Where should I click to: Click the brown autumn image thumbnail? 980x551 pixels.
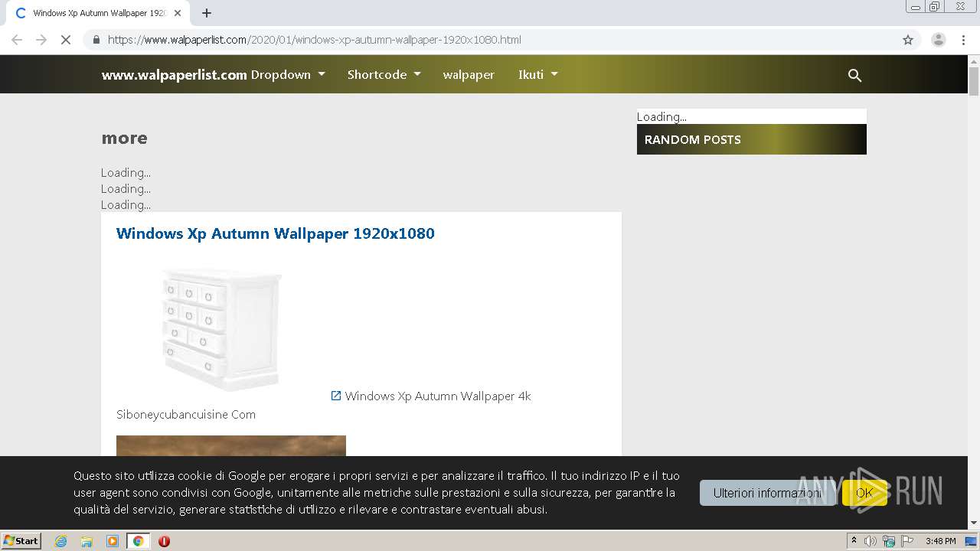coord(231,445)
